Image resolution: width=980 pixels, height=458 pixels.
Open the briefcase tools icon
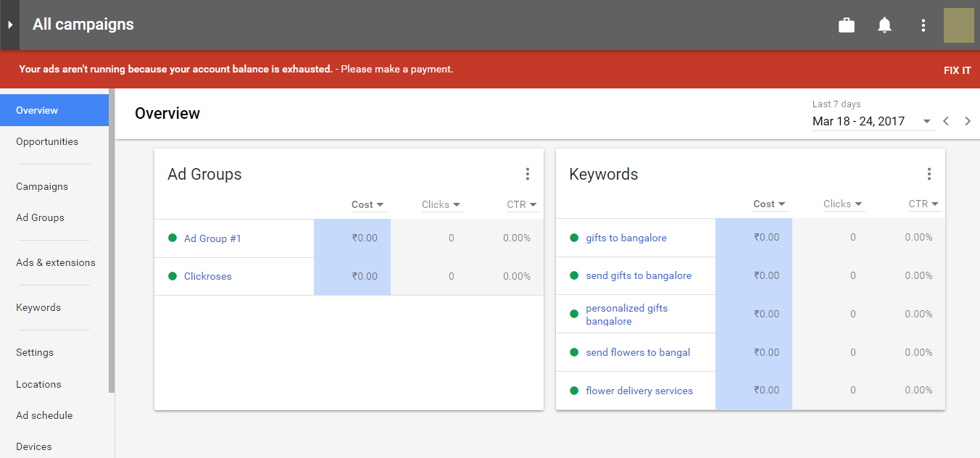coord(846,25)
